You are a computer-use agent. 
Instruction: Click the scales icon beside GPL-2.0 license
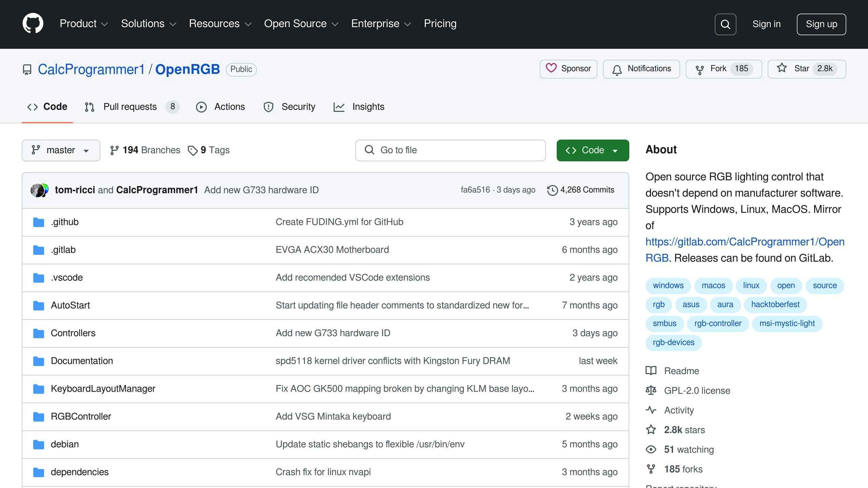pyautogui.click(x=651, y=390)
